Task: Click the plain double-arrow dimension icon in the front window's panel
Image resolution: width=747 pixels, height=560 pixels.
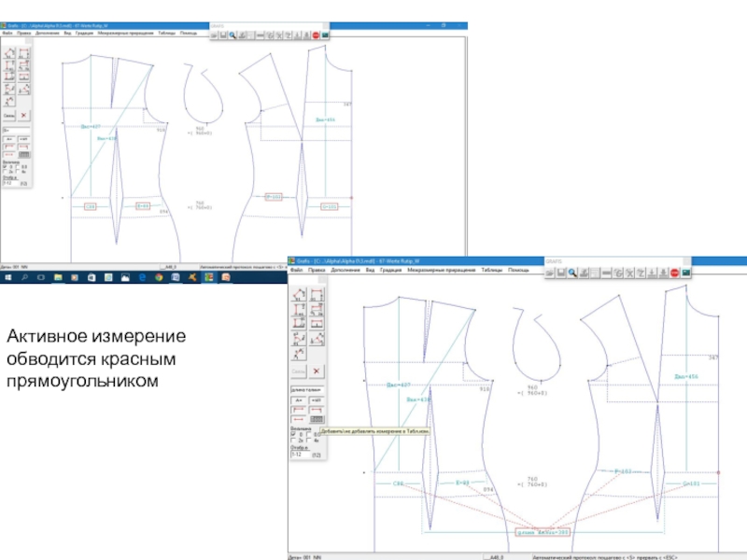Action: pyautogui.click(x=298, y=419)
